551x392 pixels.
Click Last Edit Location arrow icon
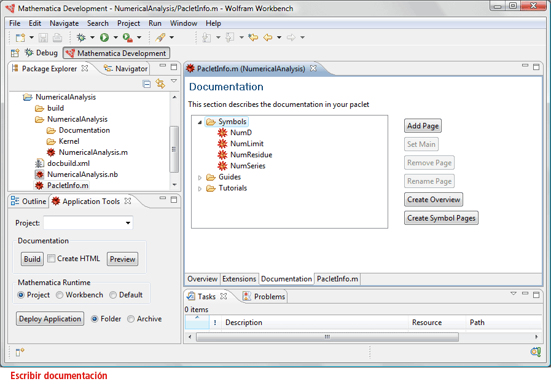click(252, 37)
